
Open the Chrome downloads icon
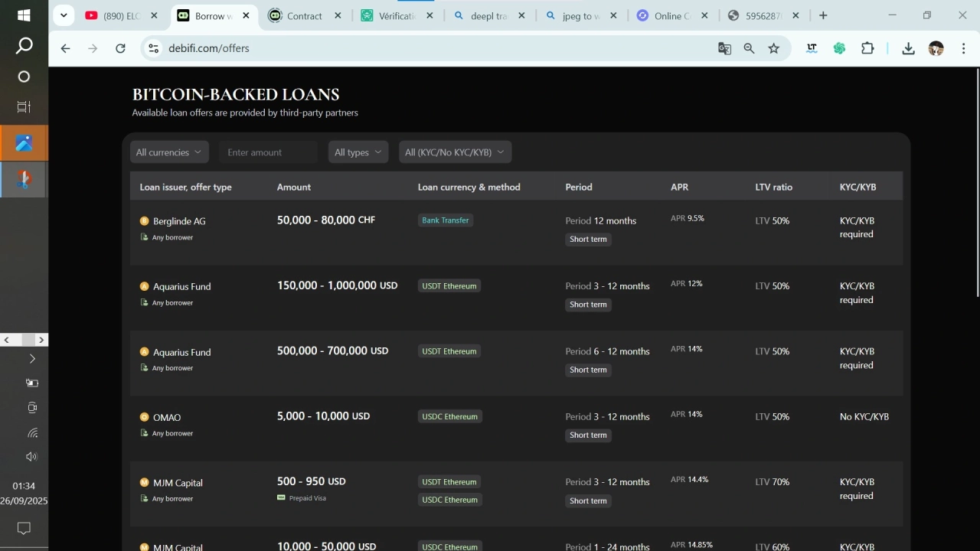coord(908,48)
